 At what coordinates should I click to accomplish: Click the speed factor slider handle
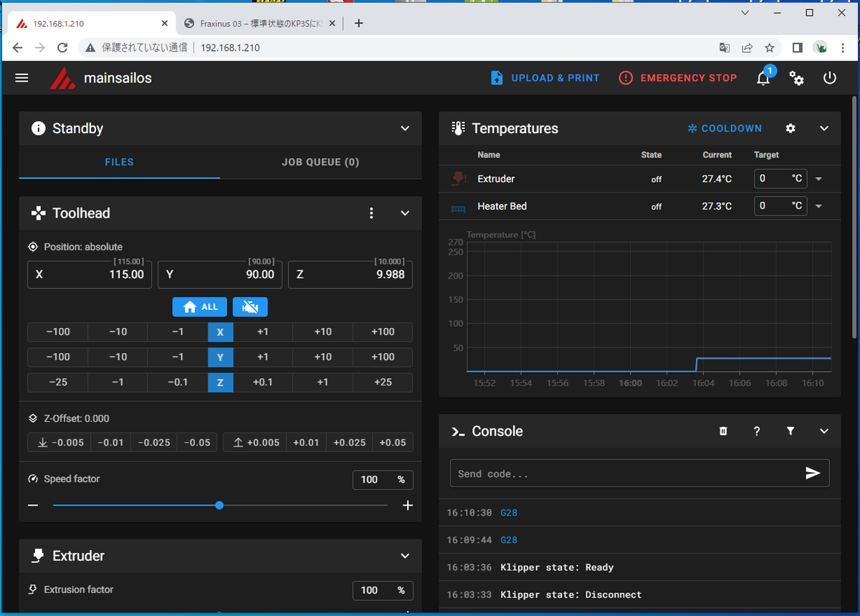[x=219, y=505]
